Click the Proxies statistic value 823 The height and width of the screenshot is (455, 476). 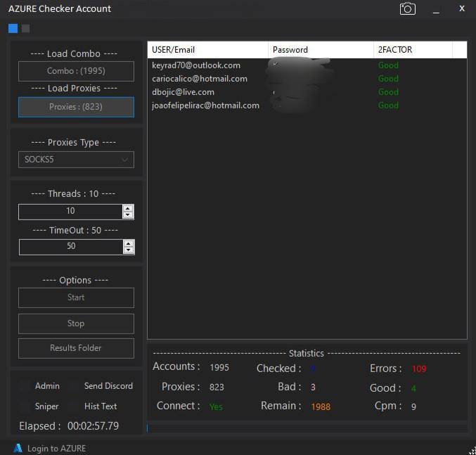(217, 387)
